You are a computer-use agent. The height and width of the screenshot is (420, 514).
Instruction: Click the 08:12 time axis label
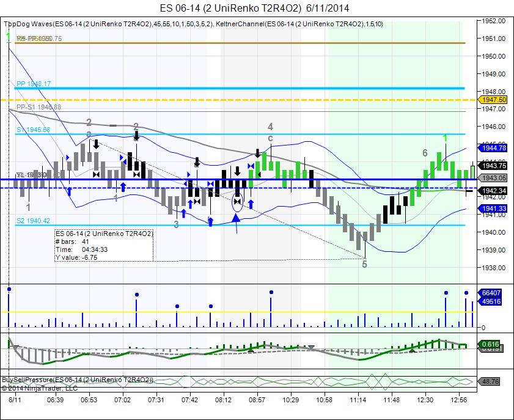[223, 400]
